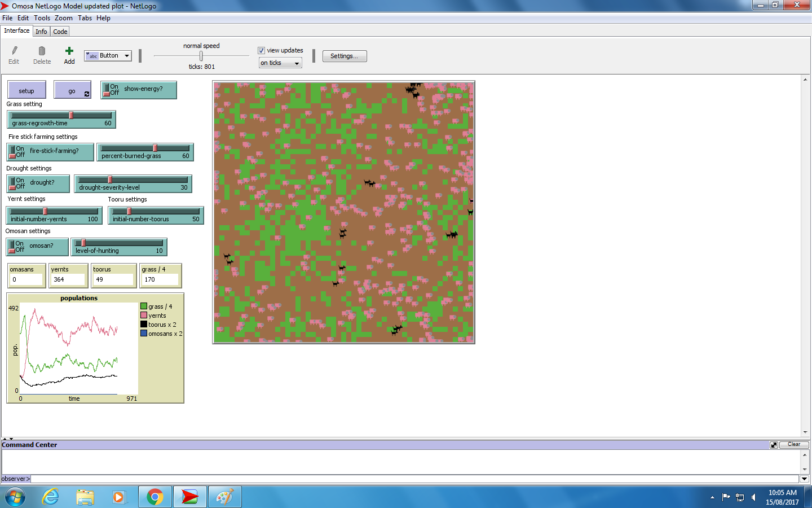Open the Tabs menu
Viewport: 812px width, 508px height.
(85, 18)
